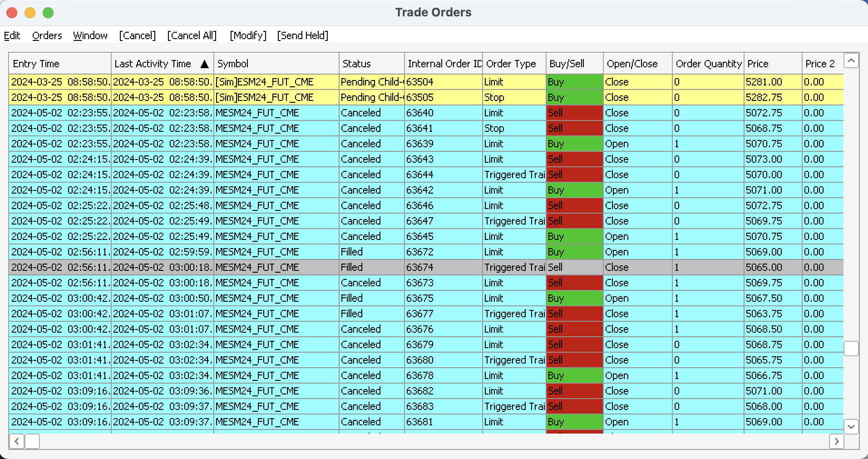Select the highlighted gray order 63674
Screen dimensions: 868x459
tap(426, 267)
